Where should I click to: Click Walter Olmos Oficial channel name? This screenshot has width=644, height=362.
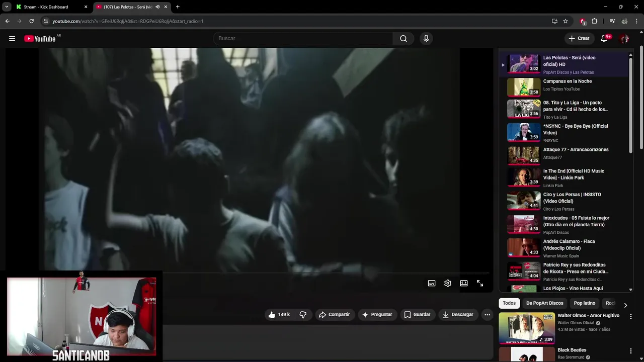pyautogui.click(x=576, y=323)
